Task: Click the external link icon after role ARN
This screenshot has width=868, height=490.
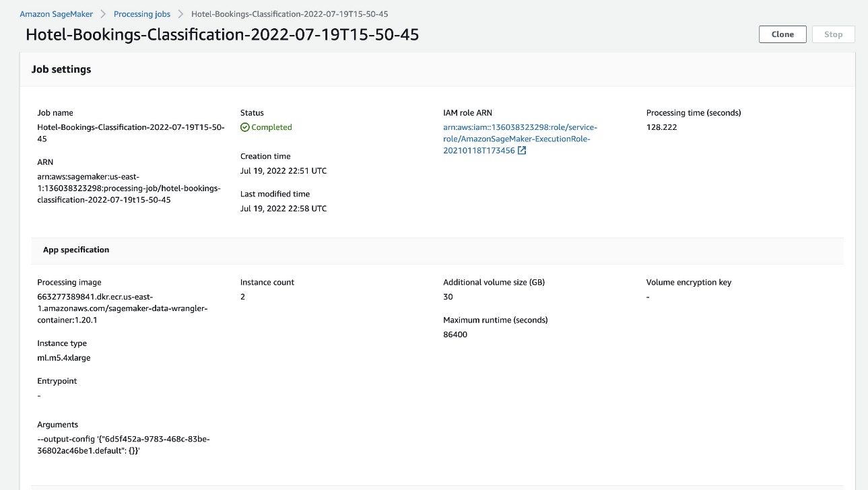Action: (x=522, y=151)
